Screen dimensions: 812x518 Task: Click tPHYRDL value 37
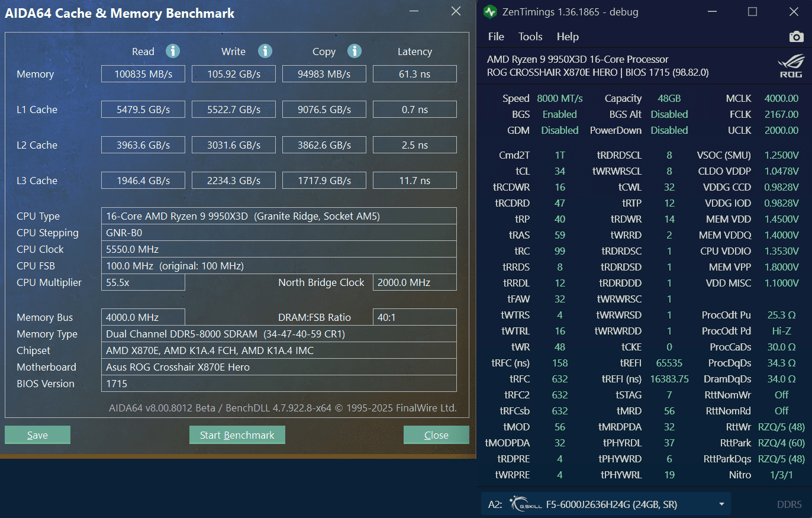coord(669,443)
